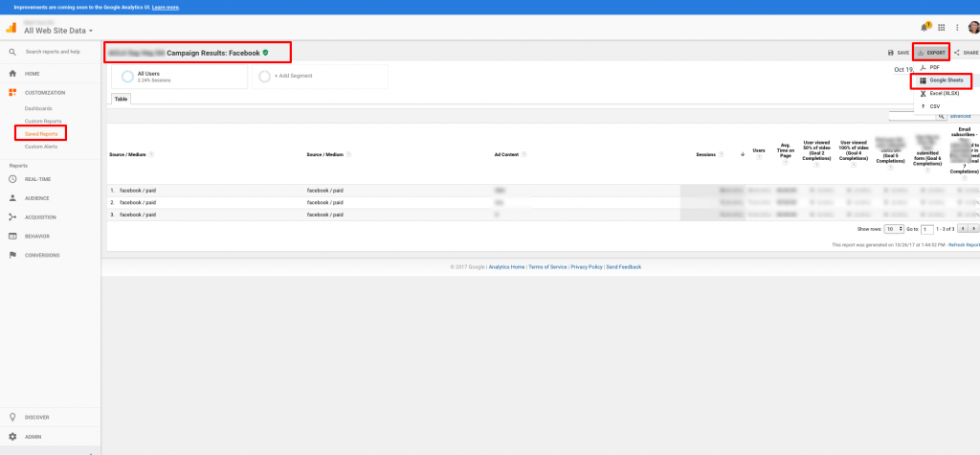
Task: Open Terms of Service footer link
Action: click(x=547, y=267)
